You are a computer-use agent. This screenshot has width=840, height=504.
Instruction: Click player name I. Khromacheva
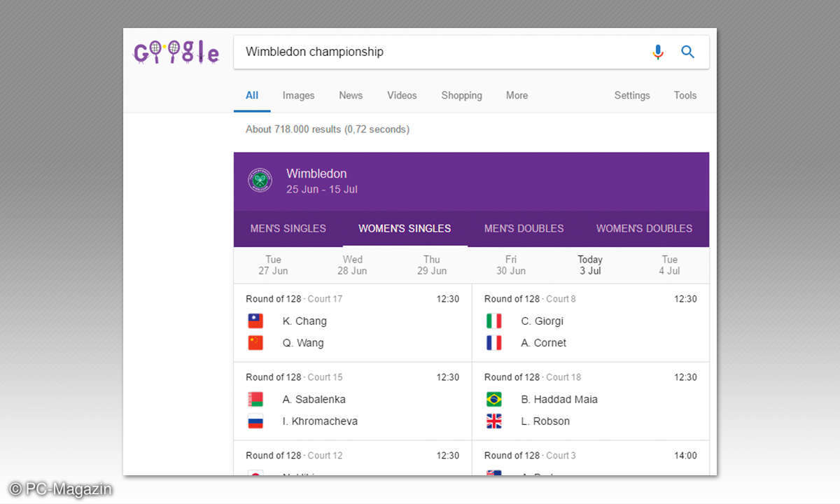(x=320, y=421)
